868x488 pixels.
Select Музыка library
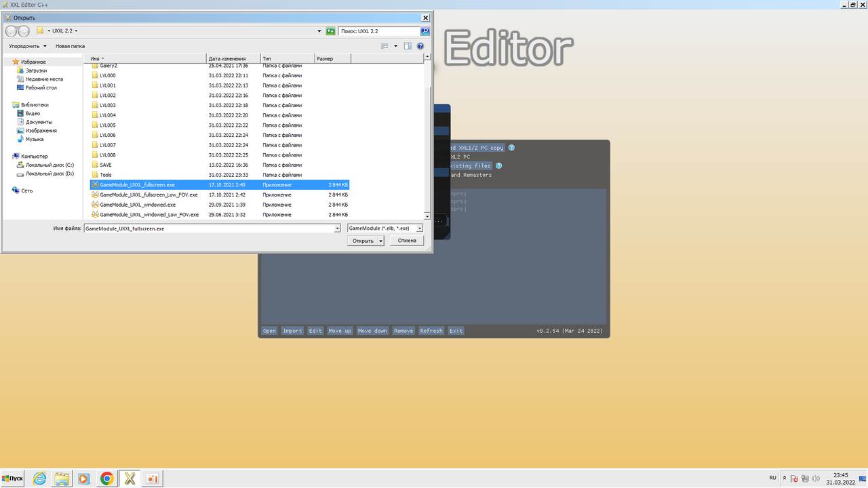[34, 139]
